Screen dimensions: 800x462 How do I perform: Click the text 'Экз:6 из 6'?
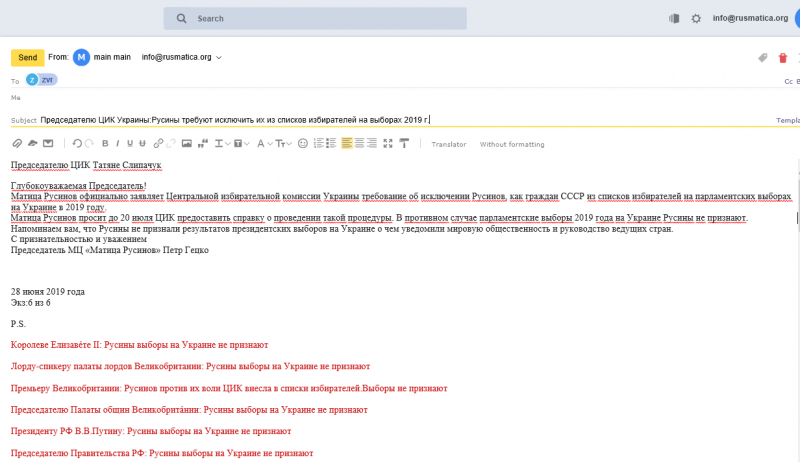31,302
